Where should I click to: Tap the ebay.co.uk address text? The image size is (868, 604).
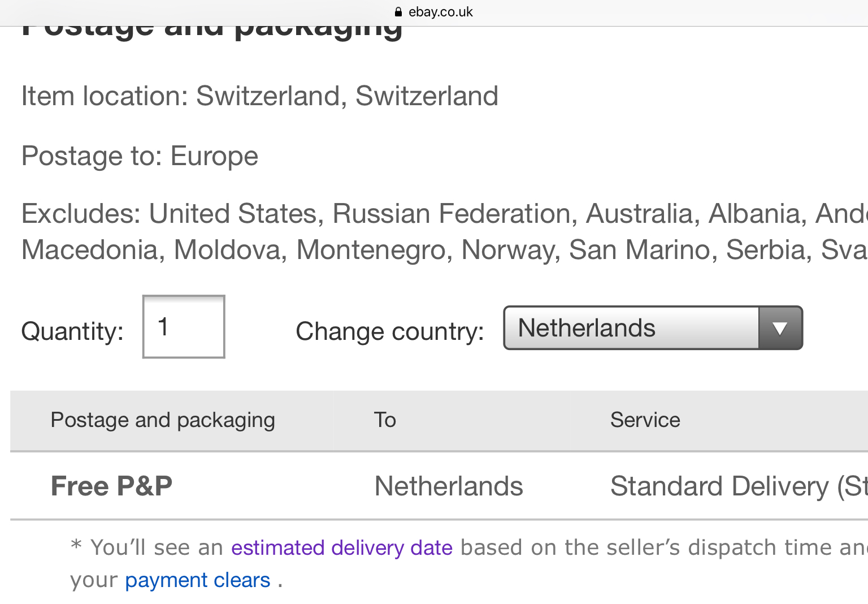point(440,12)
